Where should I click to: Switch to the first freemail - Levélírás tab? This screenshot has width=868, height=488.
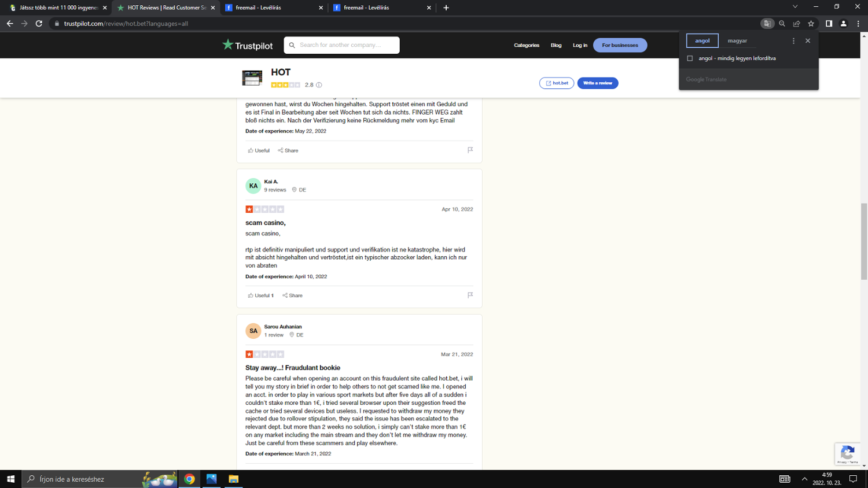pos(274,8)
